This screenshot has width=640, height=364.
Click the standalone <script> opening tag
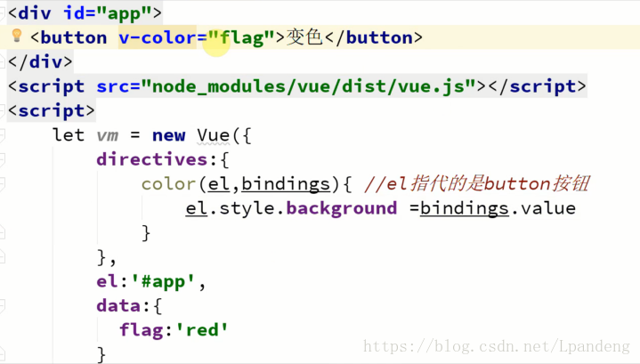click(51, 111)
